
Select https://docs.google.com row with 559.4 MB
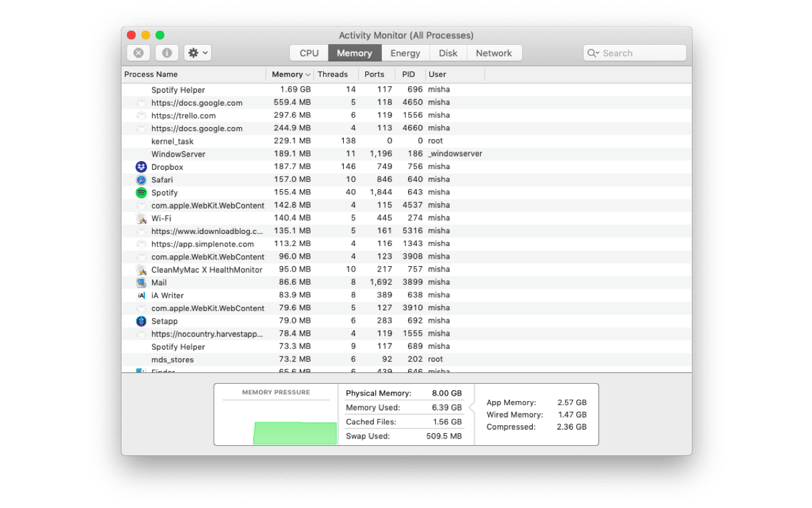406,103
